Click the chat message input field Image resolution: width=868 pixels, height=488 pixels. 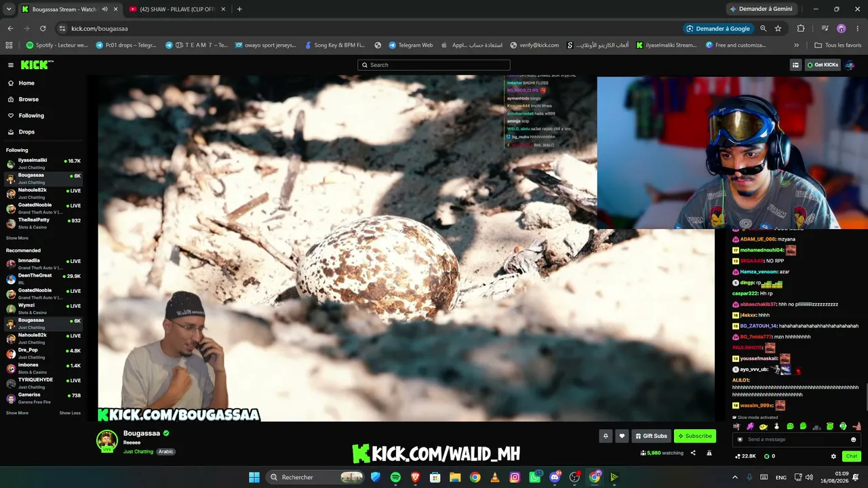(796, 439)
